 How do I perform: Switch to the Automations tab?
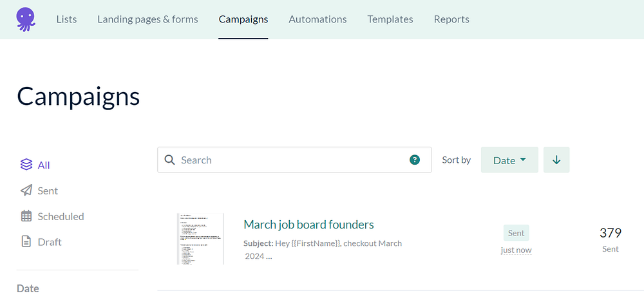[317, 19]
